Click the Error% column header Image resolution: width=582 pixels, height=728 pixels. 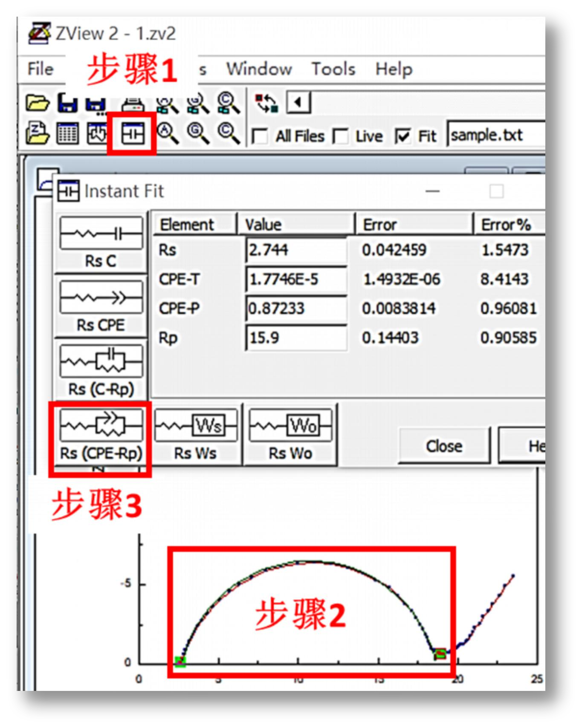[x=510, y=224]
